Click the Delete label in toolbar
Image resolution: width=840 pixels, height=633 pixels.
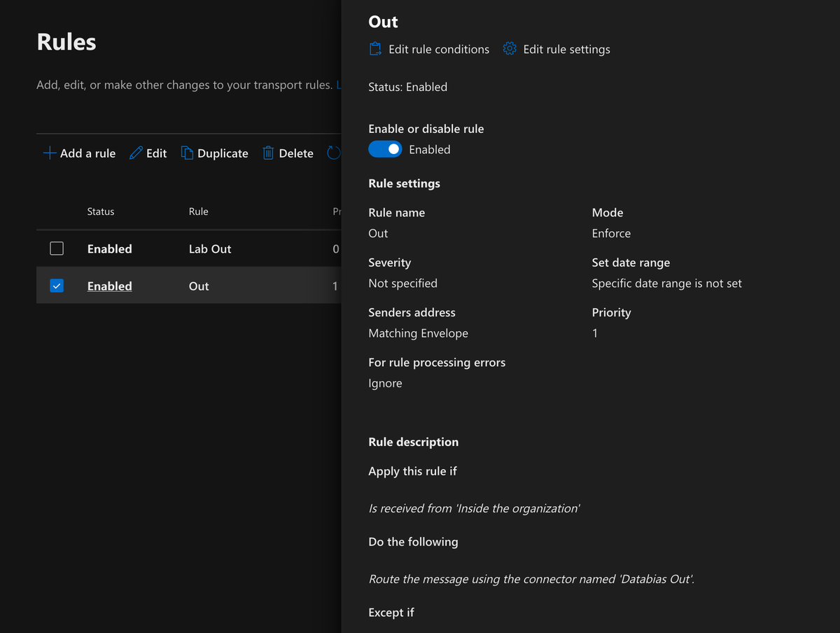click(296, 153)
